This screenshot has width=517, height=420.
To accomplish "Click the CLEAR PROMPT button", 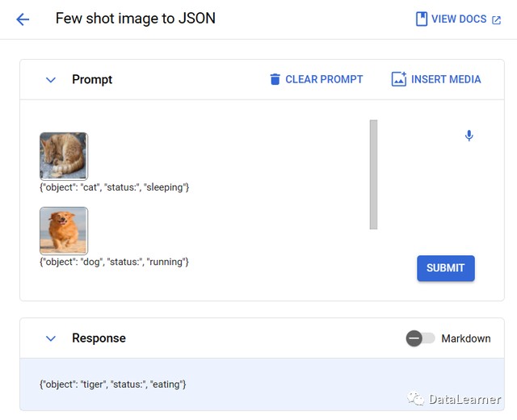I will [x=324, y=79].
